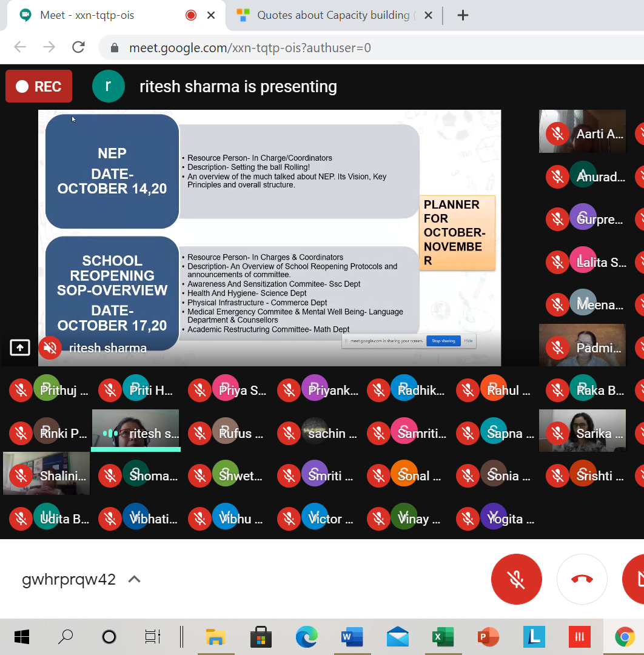The height and width of the screenshot is (655, 644).
Task: Click ritesh sharma presenter avatar
Action: coord(108,87)
